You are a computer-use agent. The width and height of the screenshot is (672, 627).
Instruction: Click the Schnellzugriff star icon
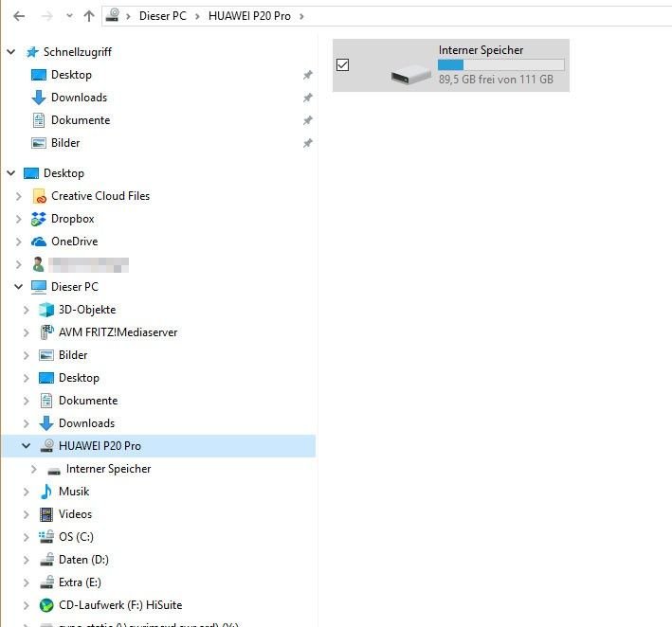pyautogui.click(x=32, y=52)
